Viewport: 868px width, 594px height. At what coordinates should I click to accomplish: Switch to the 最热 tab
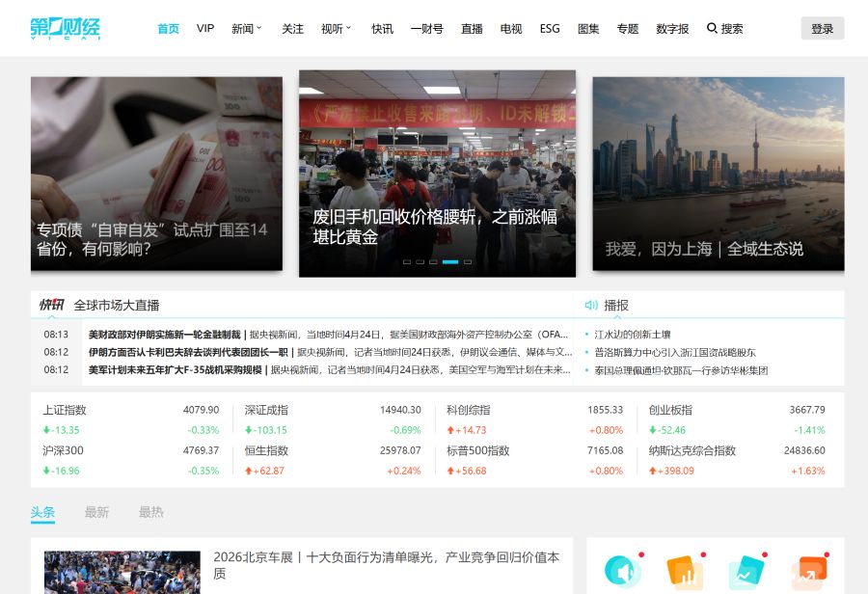pos(151,512)
